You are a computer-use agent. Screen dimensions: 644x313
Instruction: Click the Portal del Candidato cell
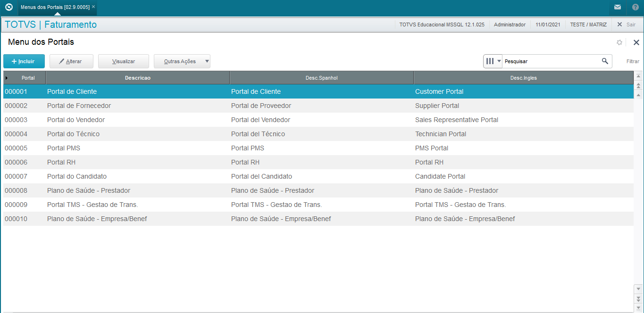(261, 176)
